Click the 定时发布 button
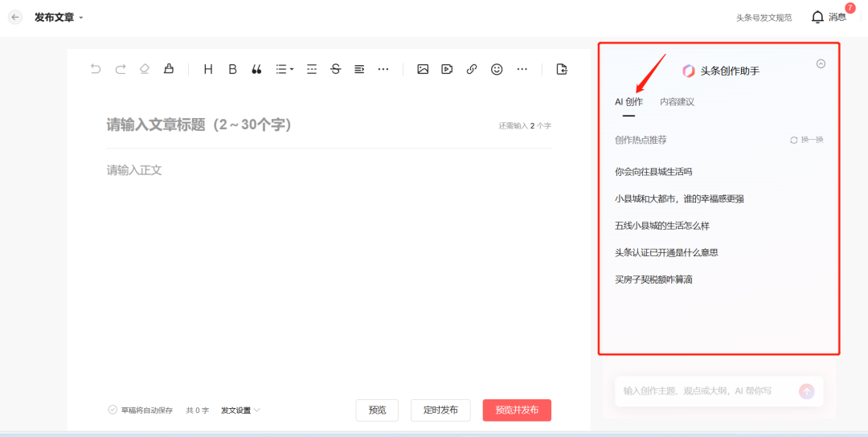Viewport: 868px width, 437px height. tap(440, 410)
